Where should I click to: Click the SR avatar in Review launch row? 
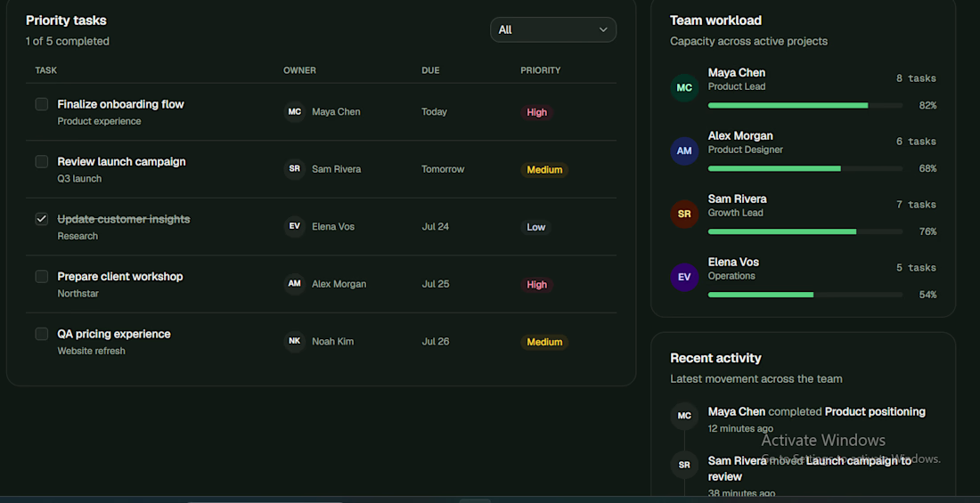(294, 169)
